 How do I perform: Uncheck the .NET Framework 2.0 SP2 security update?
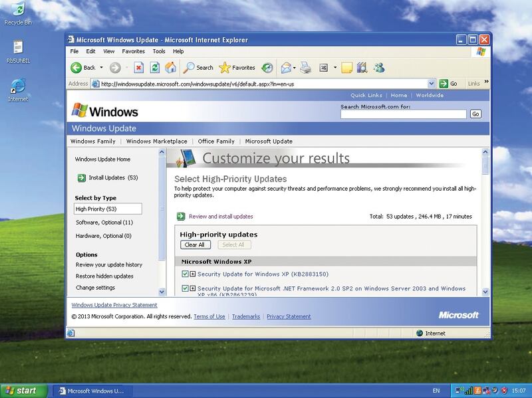click(185, 288)
